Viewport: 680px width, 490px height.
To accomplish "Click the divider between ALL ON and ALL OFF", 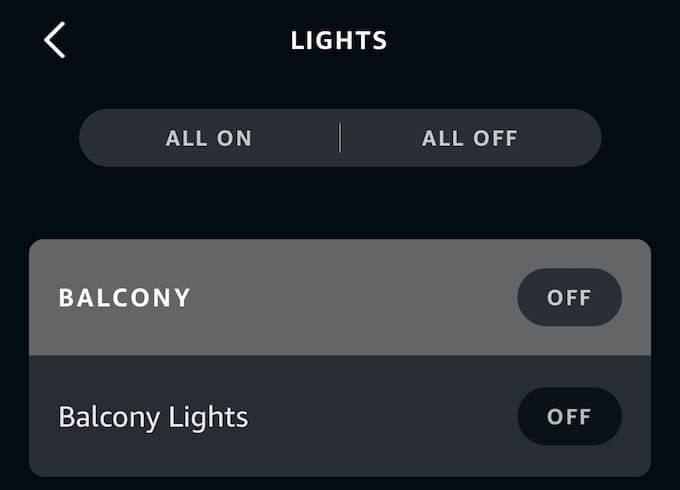I will tap(340, 138).
